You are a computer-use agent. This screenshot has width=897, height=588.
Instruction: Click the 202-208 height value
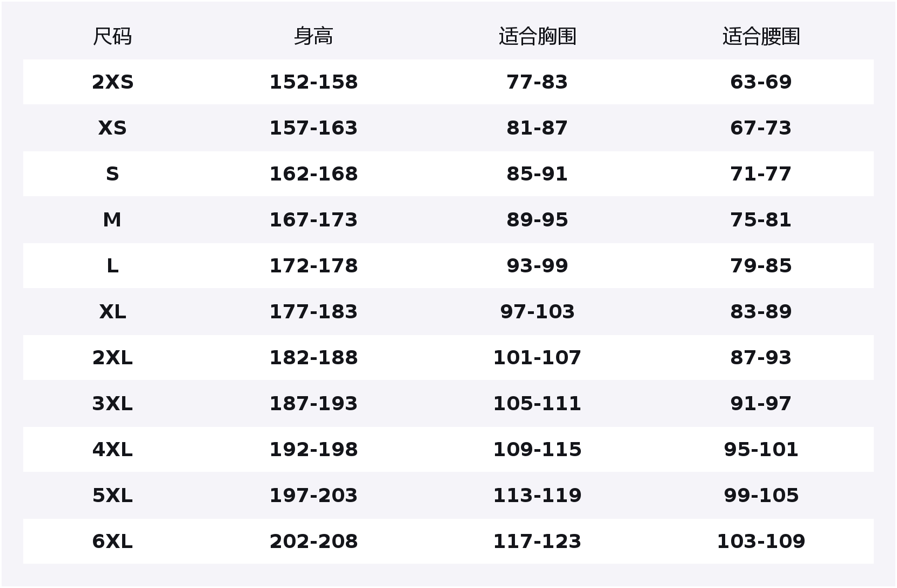313,542
